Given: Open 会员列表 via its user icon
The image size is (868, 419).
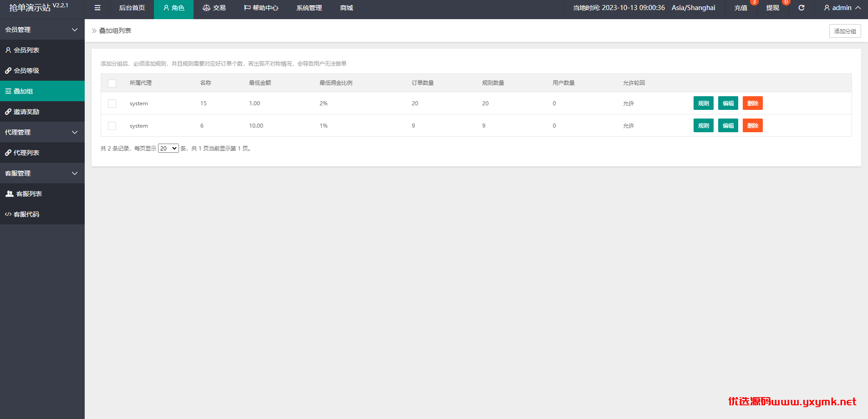Looking at the screenshot, I should (x=8, y=50).
